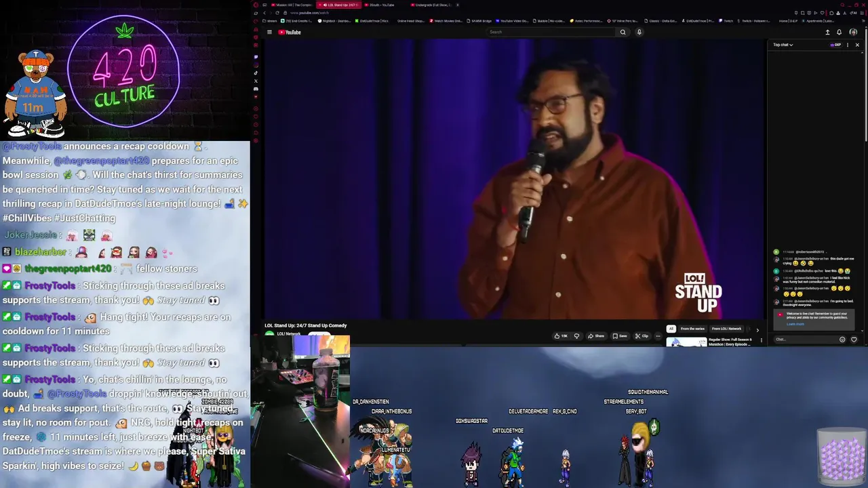
Task: Save the video to a playlist
Action: point(620,336)
